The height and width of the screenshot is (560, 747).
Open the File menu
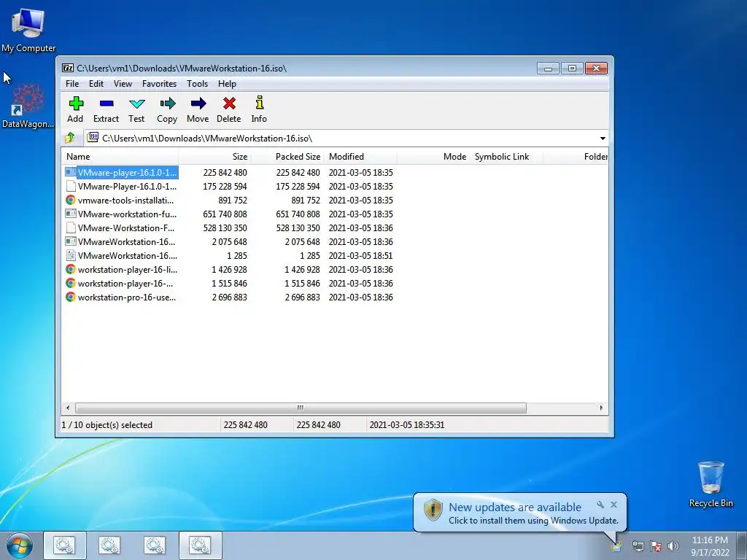(72, 84)
